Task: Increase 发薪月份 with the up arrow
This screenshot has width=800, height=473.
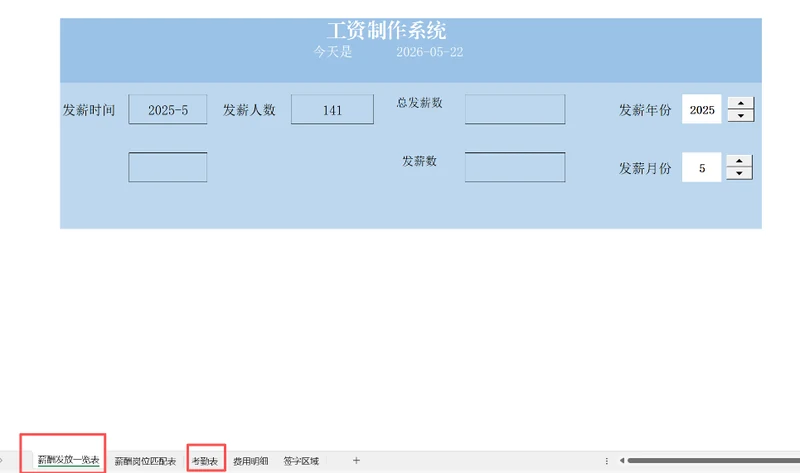Action: coord(739,161)
